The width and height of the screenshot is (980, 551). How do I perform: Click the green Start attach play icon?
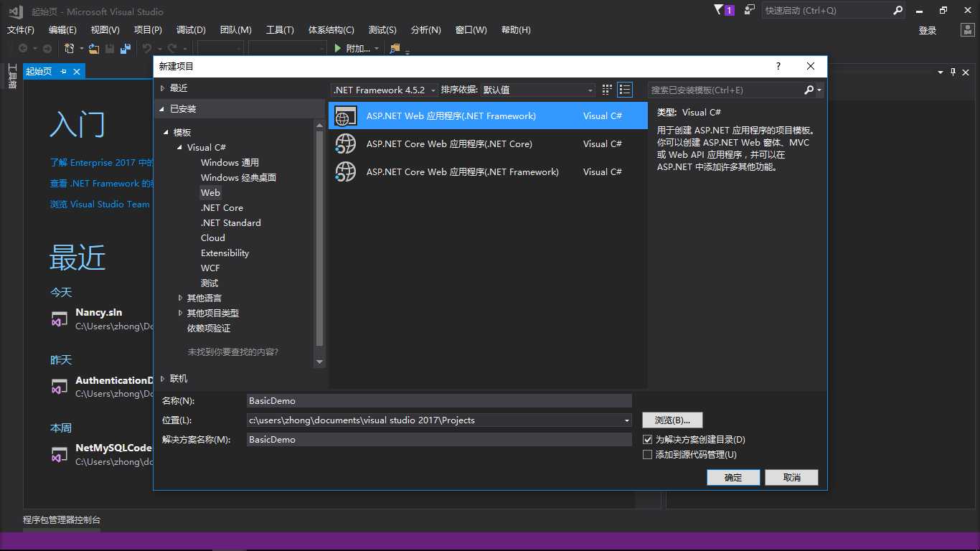[x=338, y=48]
